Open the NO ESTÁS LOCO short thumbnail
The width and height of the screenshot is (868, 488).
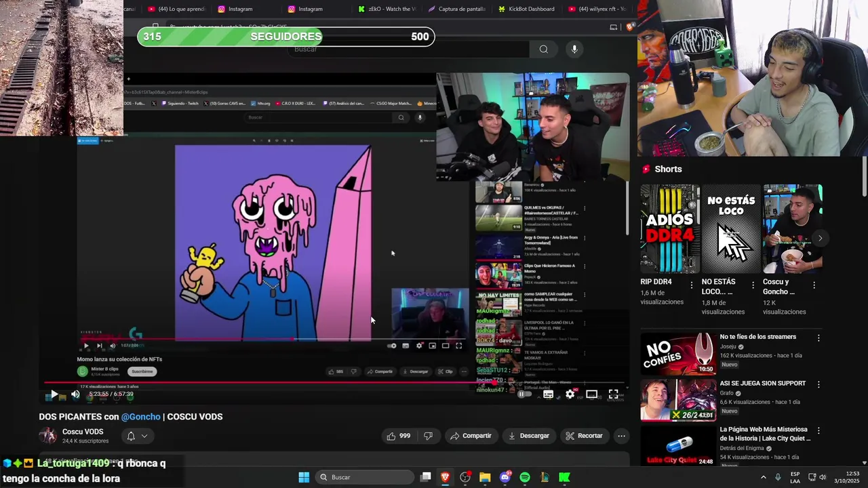[x=731, y=228]
